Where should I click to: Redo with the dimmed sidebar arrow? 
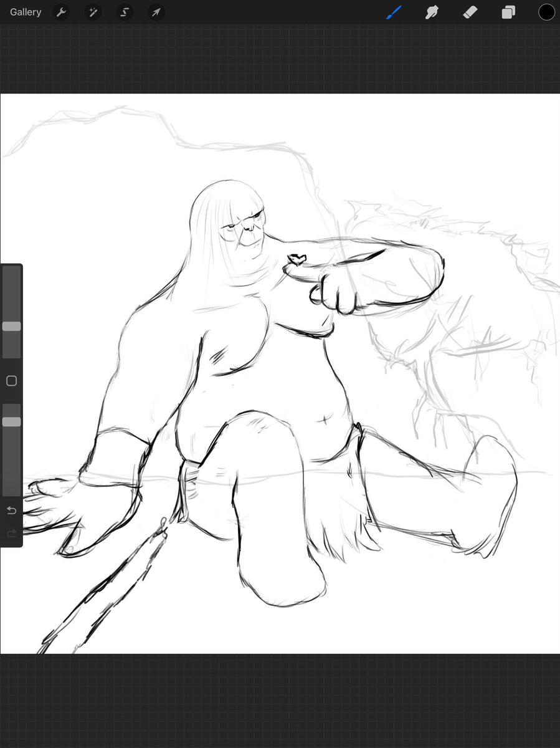coord(11,534)
